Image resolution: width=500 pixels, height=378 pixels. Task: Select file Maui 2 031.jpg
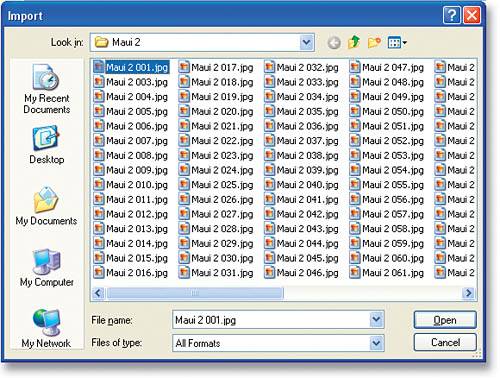pyautogui.click(x=216, y=273)
